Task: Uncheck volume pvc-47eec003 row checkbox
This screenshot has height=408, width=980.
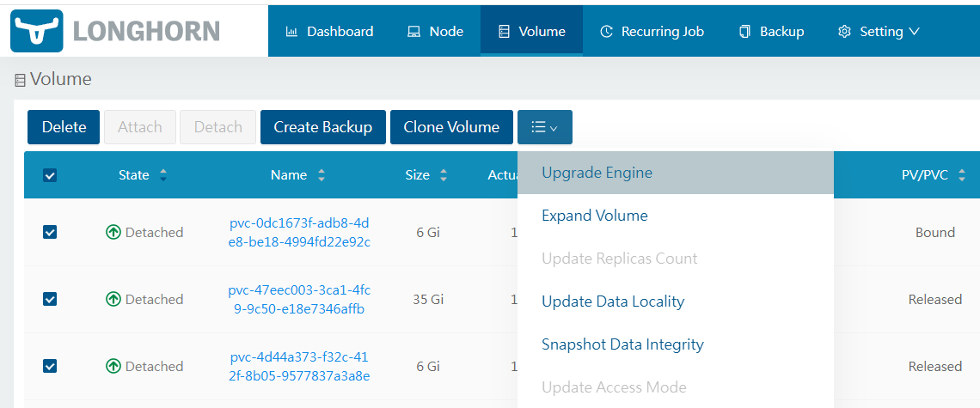Action: 50,299
